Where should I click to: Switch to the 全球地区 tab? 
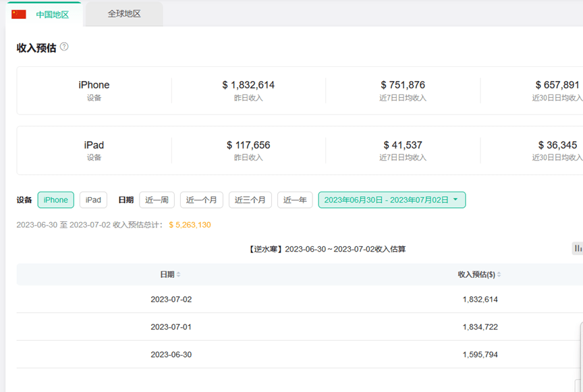(124, 14)
